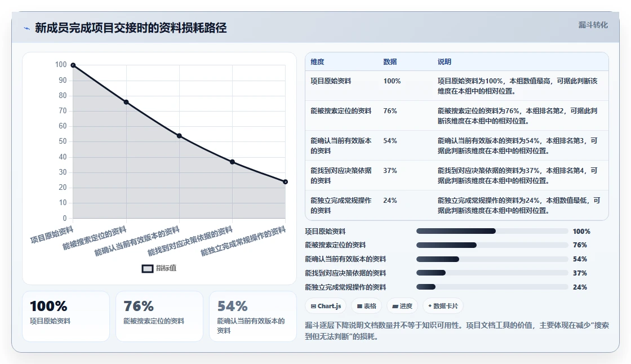631x364 pixels.
Task: Click the description mentioning 本组排名第2
Action: (x=518, y=116)
